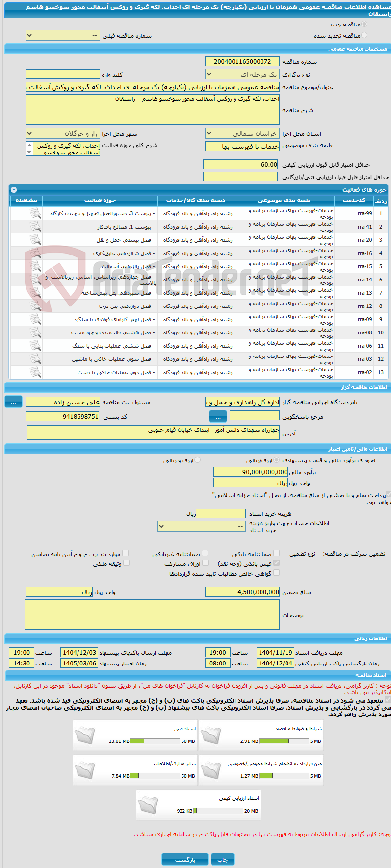The height and width of the screenshot is (868, 391).
Task: Open the view icon for row rra-16
Action: [35, 253]
